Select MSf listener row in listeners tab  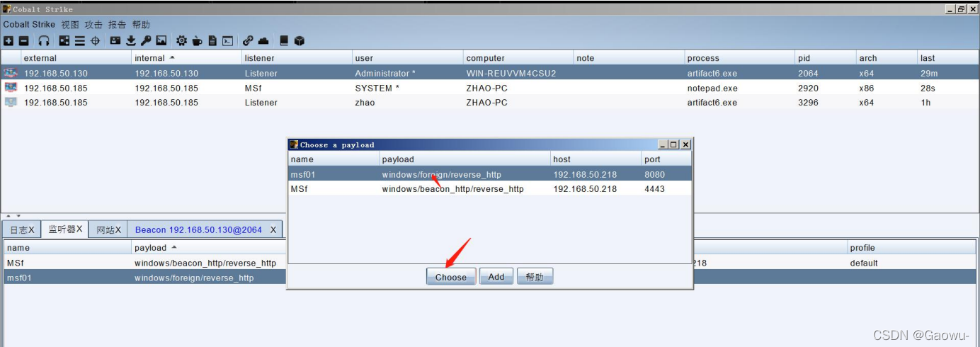[x=490, y=263]
